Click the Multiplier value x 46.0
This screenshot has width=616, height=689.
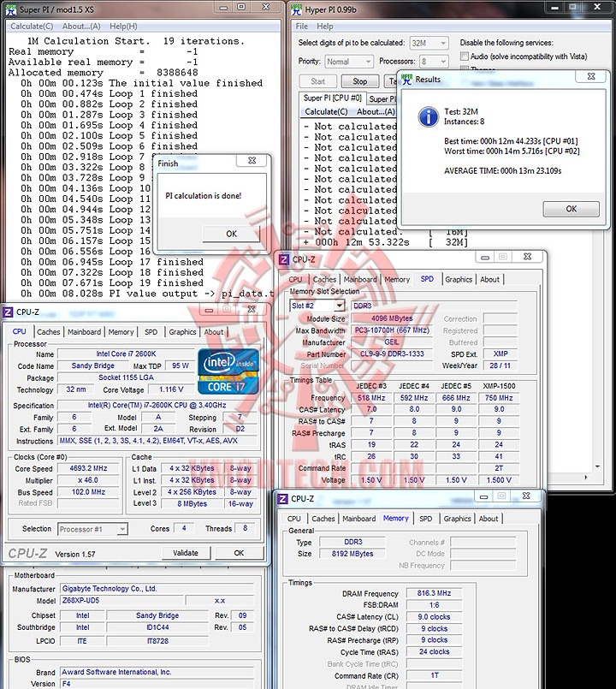point(88,481)
